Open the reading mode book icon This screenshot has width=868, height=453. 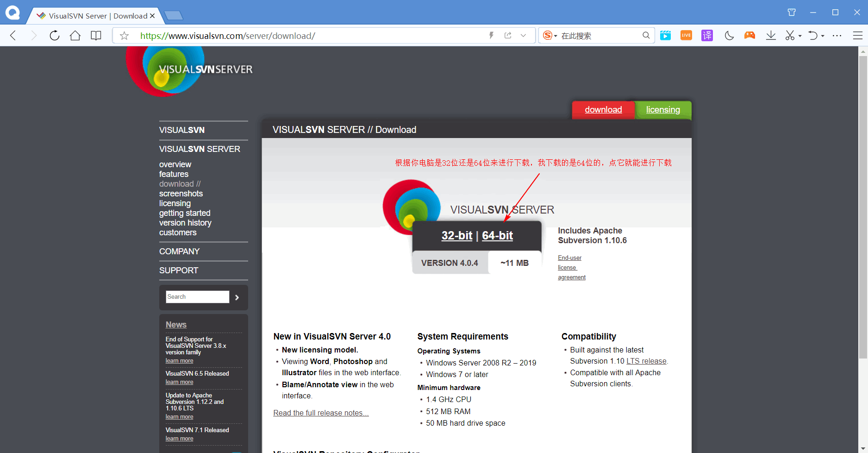(96, 36)
